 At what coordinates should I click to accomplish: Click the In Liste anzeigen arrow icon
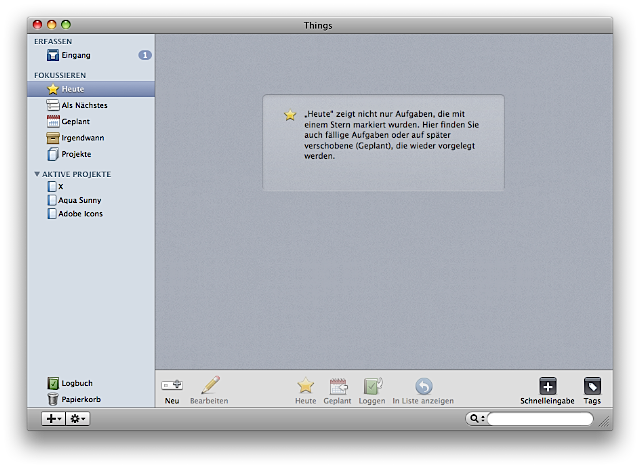[x=424, y=386]
